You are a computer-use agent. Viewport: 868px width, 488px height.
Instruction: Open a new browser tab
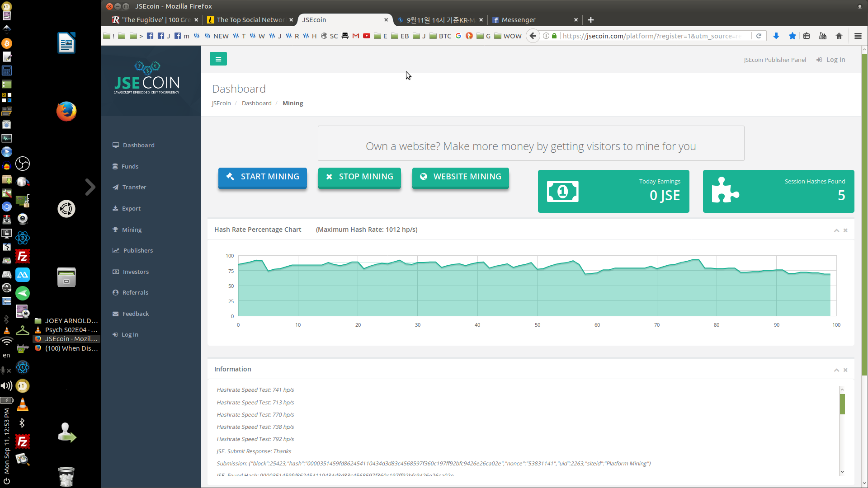[x=590, y=20]
